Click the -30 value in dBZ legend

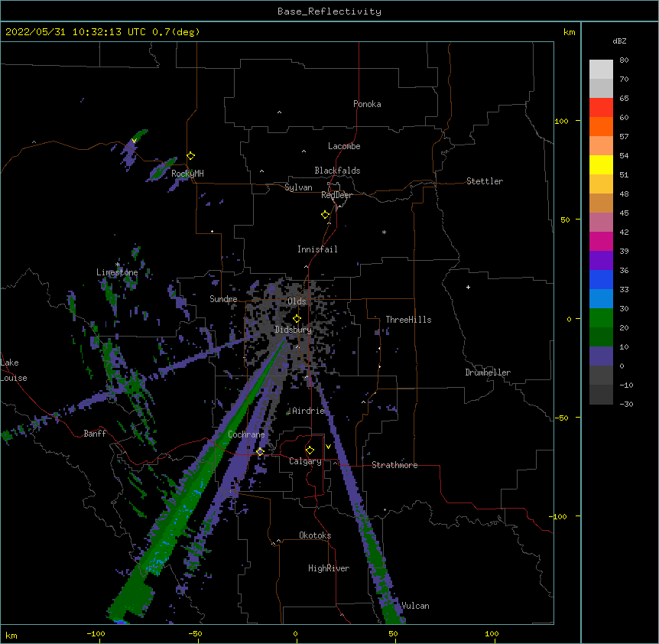click(x=626, y=405)
